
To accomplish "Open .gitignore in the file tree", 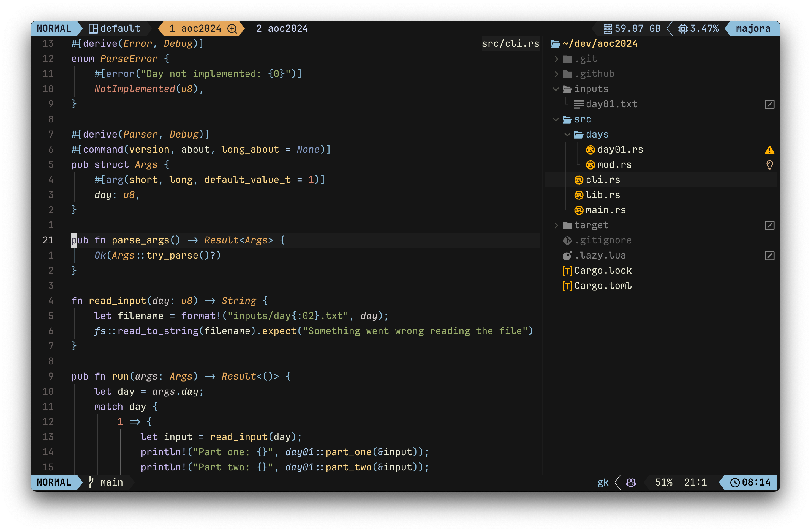I will tap(603, 240).
